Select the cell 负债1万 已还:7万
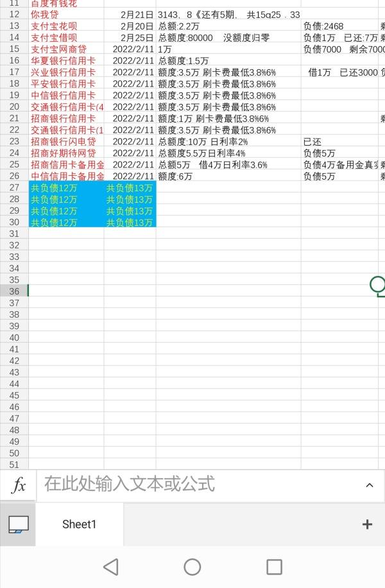Screen dimensions: 385x588 pos(340,38)
